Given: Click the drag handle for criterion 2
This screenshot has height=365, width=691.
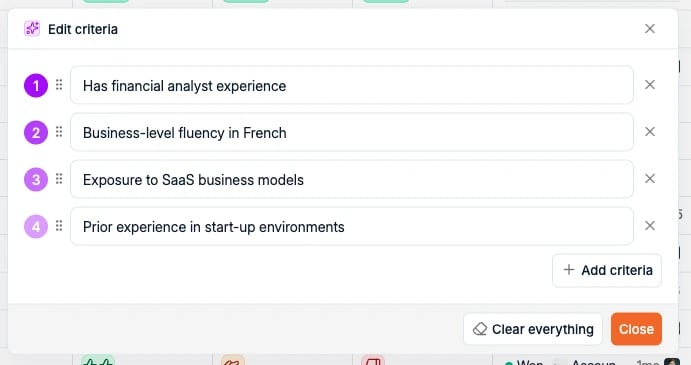Looking at the screenshot, I should coord(59,132).
